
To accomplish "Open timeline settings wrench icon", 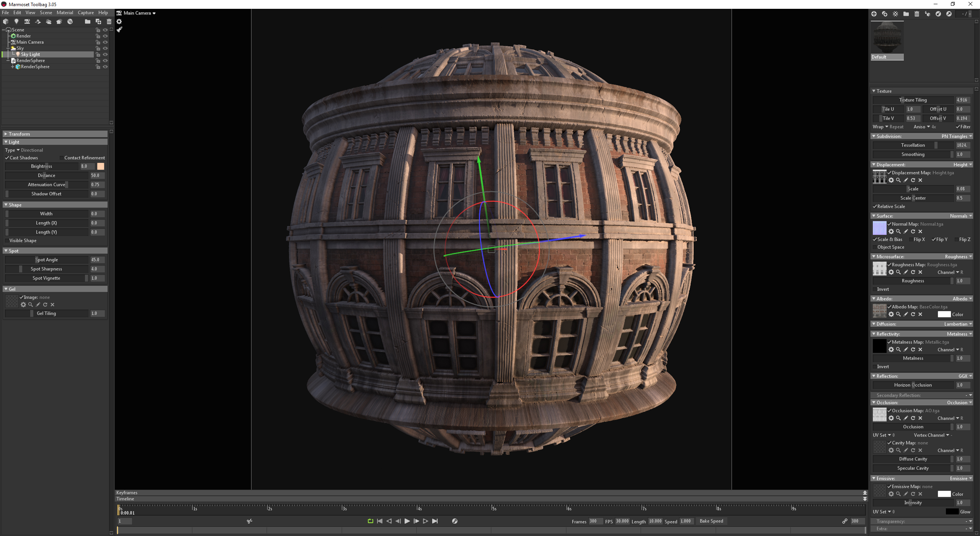I will tap(455, 521).
